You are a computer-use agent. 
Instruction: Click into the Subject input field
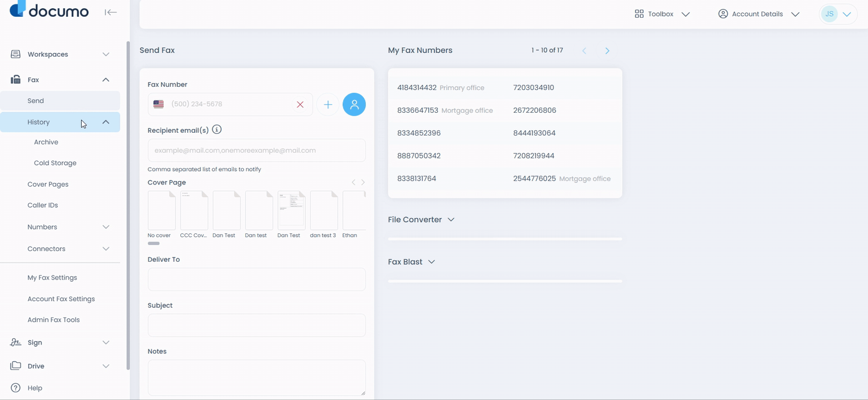256,326
